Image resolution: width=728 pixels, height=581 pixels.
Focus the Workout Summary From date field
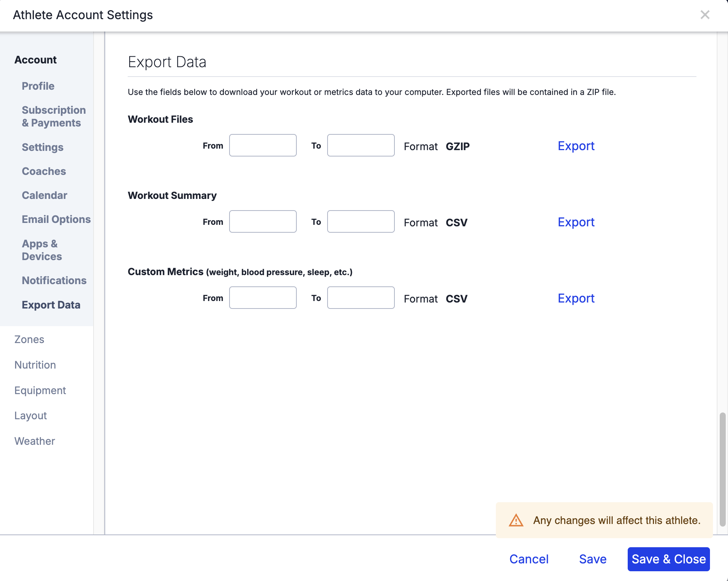pos(263,222)
